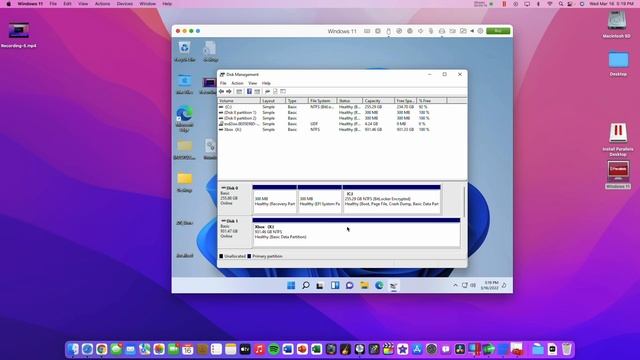Launch Microsoft Edge from the Windows taskbar
640x360 pixels.
pyautogui.click(x=379, y=285)
